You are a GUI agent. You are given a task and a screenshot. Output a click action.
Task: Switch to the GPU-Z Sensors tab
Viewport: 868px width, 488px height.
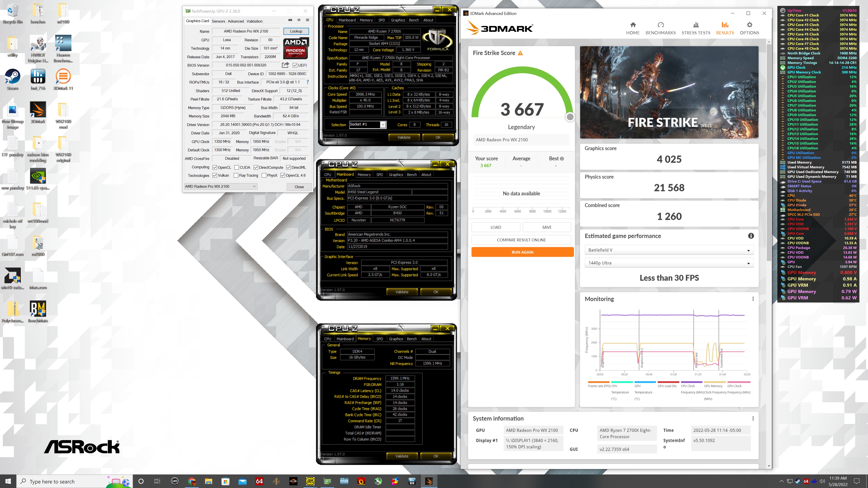(x=218, y=21)
